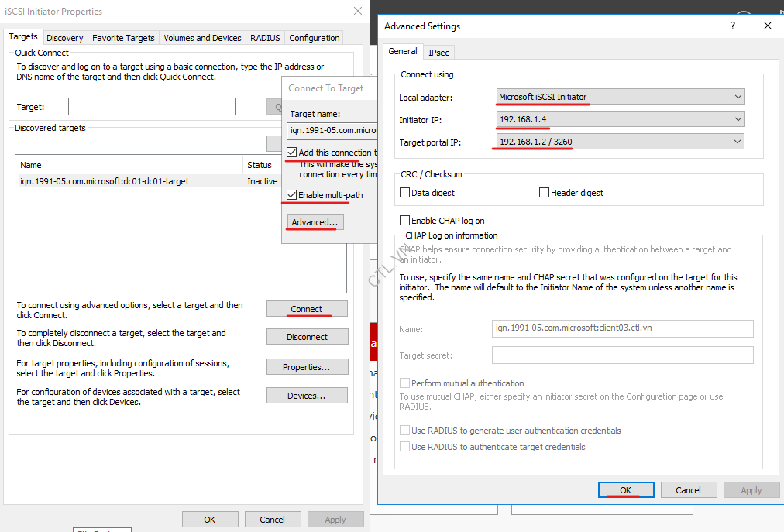Switch to the RADIUS tab
784x532 pixels.
click(x=265, y=37)
